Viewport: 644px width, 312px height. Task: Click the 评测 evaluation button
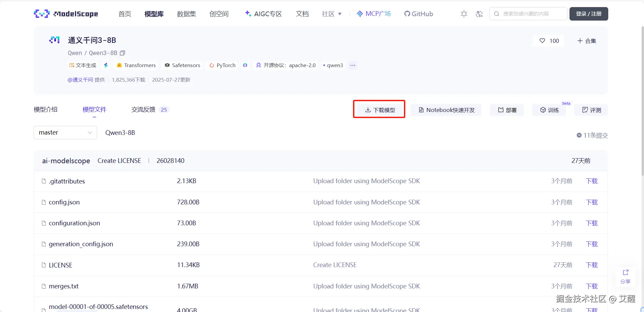[x=592, y=110]
